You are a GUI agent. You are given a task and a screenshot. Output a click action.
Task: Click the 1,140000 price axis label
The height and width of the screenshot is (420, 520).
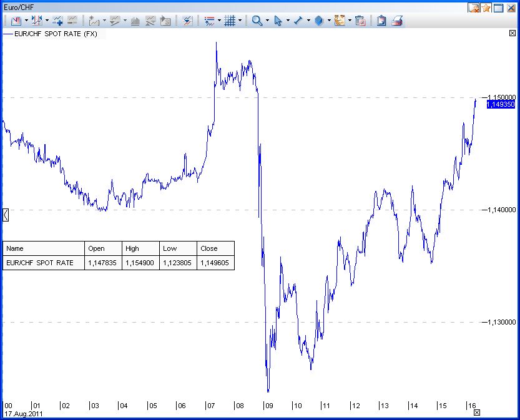502,210
